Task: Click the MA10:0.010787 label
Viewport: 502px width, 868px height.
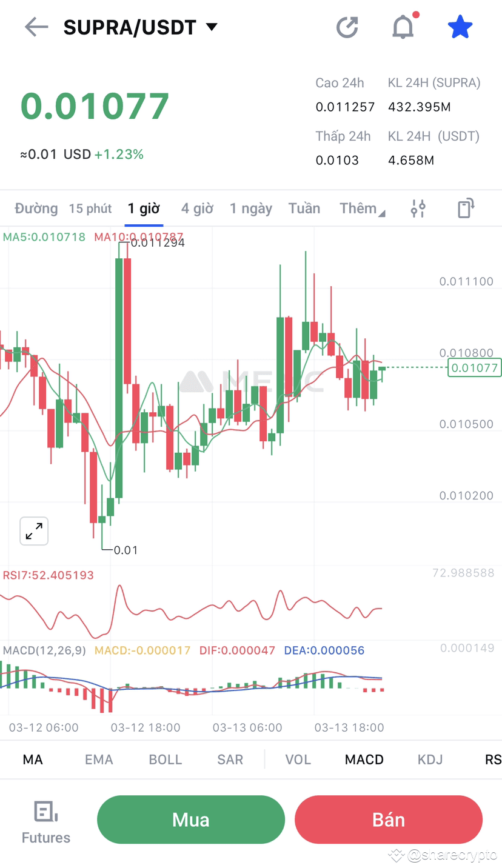Action: 139,237
